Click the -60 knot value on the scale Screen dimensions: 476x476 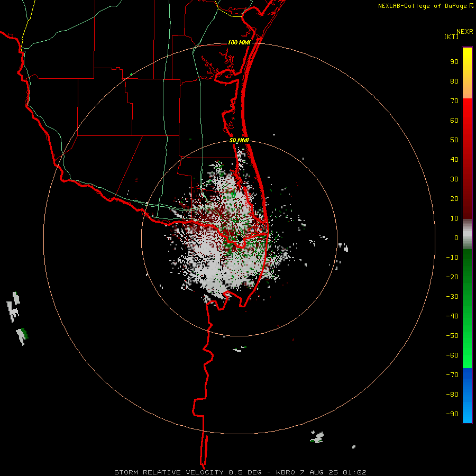(452, 355)
